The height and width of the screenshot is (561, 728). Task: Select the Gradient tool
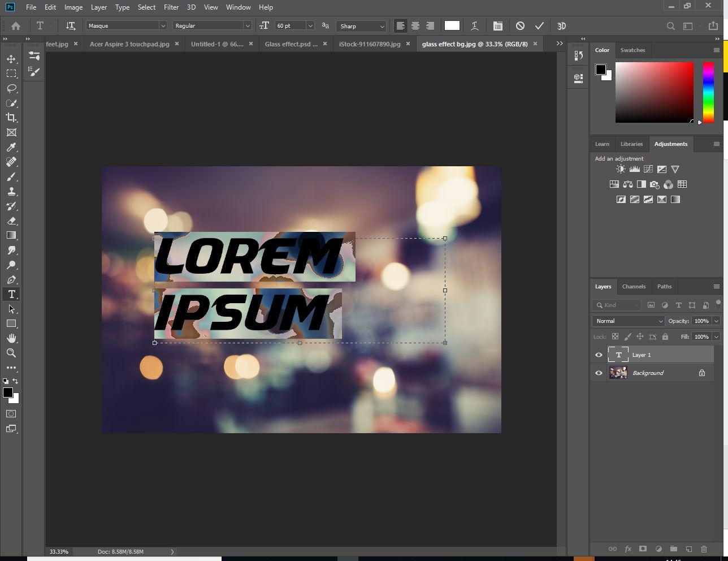11,235
